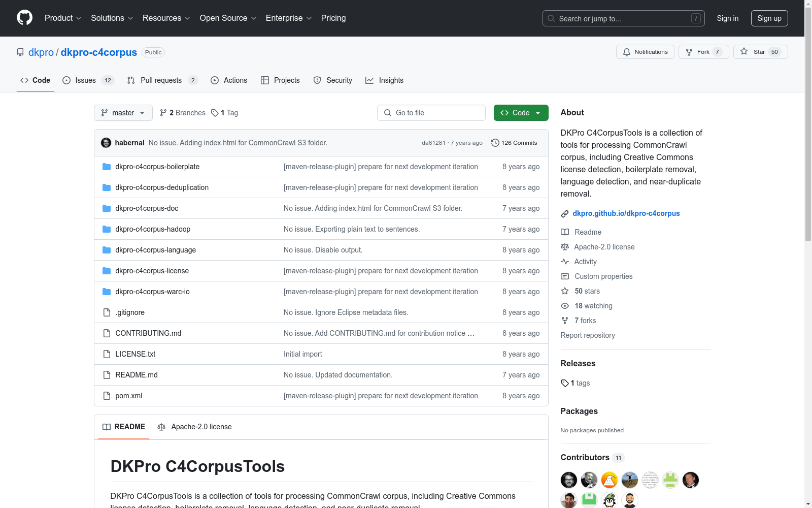This screenshot has height=508, width=812.
Task: Expand the Solutions menu
Action: pyautogui.click(x=112, y=18)
